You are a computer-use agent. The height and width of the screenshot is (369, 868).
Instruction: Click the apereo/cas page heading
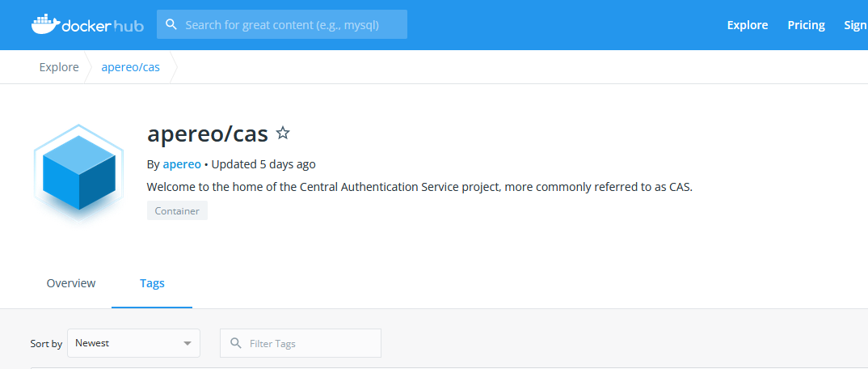(x=207, y=133)
